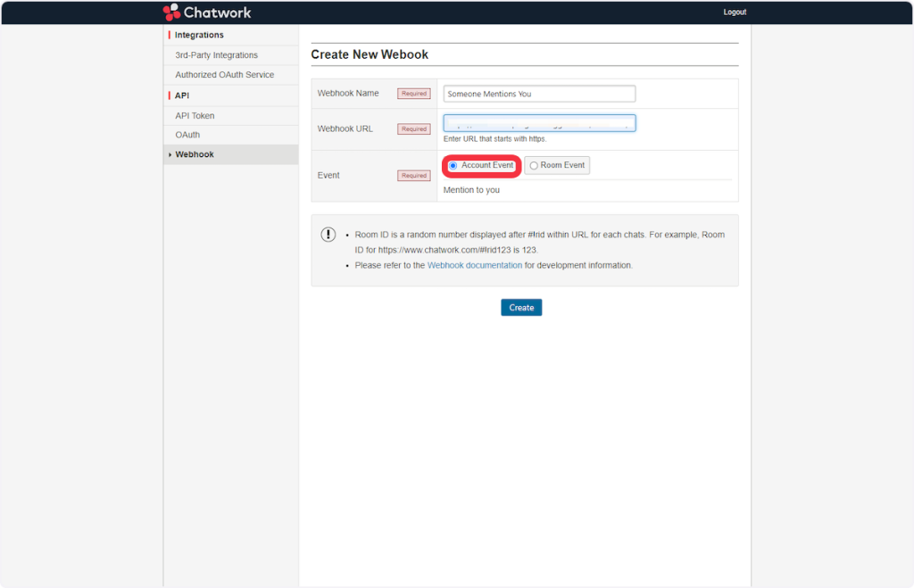914x588 pixels.
Task: Click the Required badge beside Webhook Name
Action: [414, 94]
